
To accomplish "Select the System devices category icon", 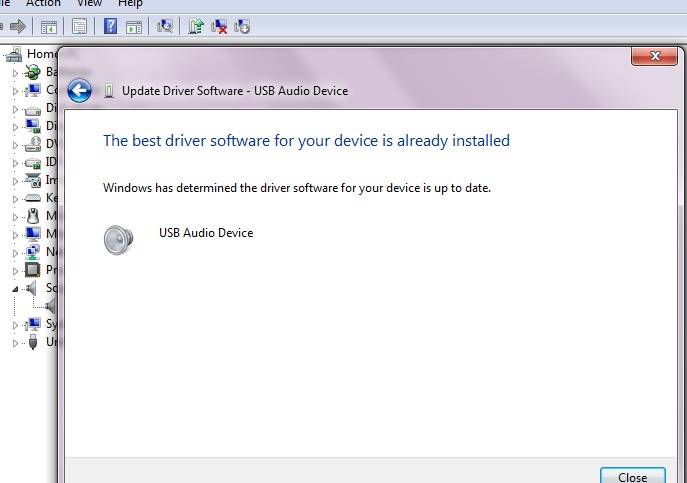I will 32,324.
